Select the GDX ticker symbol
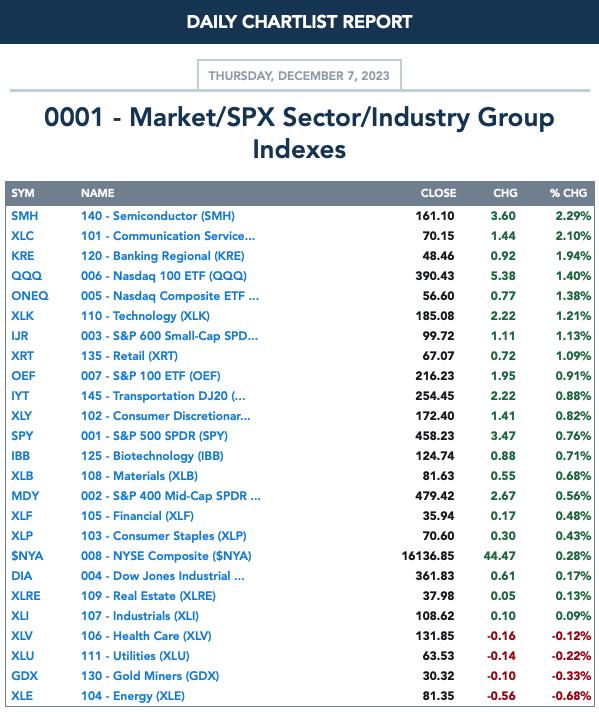The image size is (599, 712). point(25,675)
